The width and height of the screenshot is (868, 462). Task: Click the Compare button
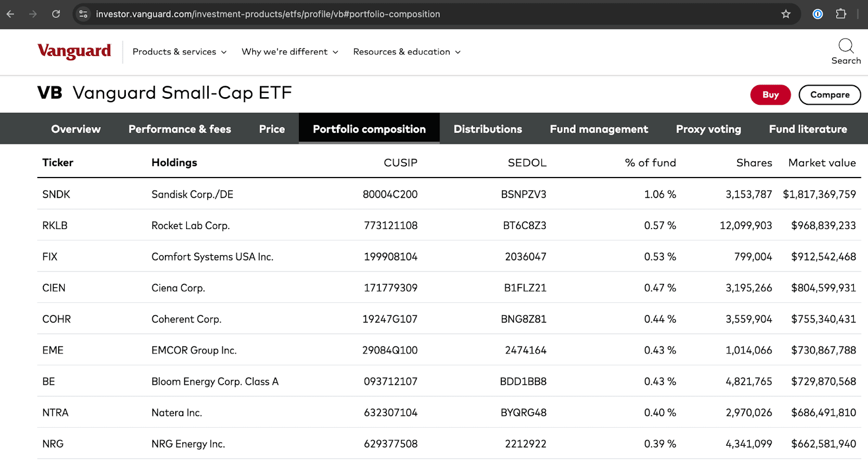pyautogui.click(x=829, y=94)
